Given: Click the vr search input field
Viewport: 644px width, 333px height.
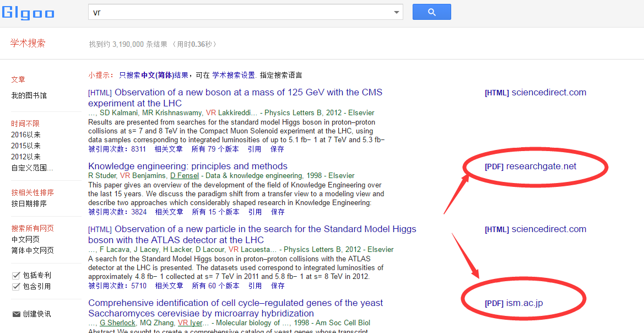Looking at the screenshot, I should pyautogui.click(x=240, y=12).
